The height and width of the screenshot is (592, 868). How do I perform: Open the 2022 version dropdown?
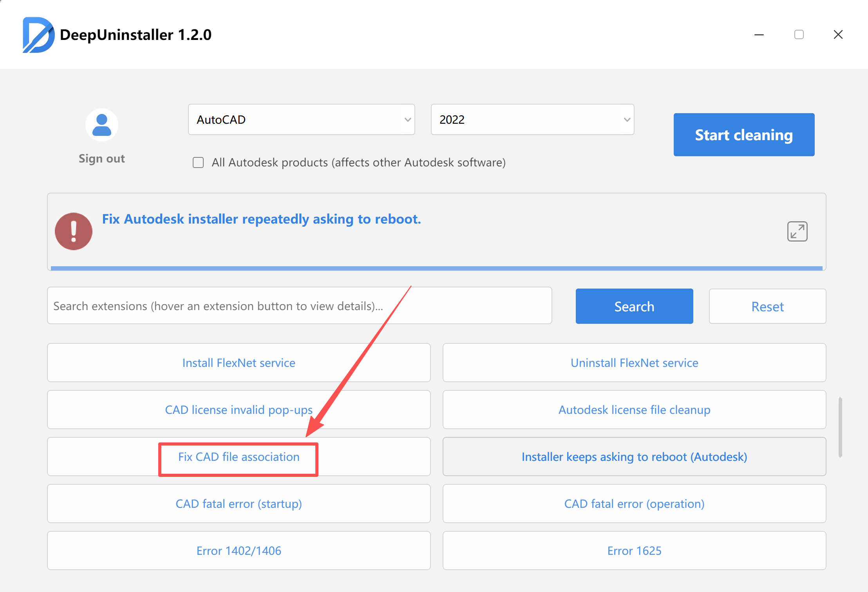click(x=532, y=119)
